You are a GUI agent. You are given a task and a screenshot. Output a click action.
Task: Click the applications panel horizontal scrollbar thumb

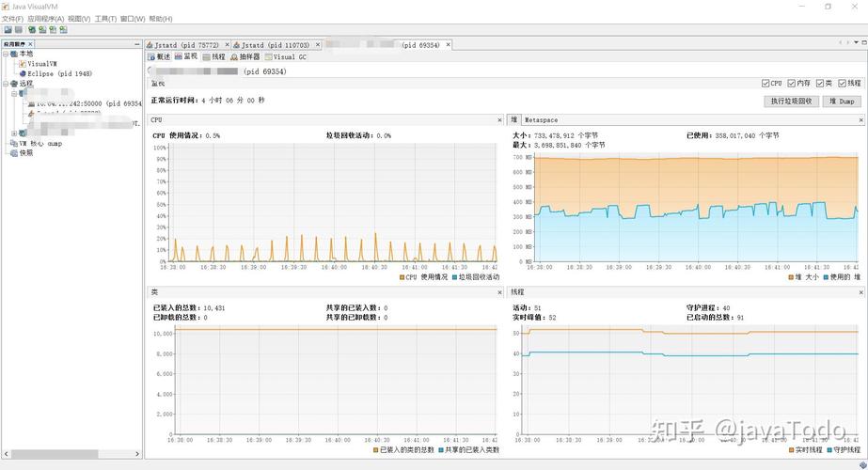55,454
